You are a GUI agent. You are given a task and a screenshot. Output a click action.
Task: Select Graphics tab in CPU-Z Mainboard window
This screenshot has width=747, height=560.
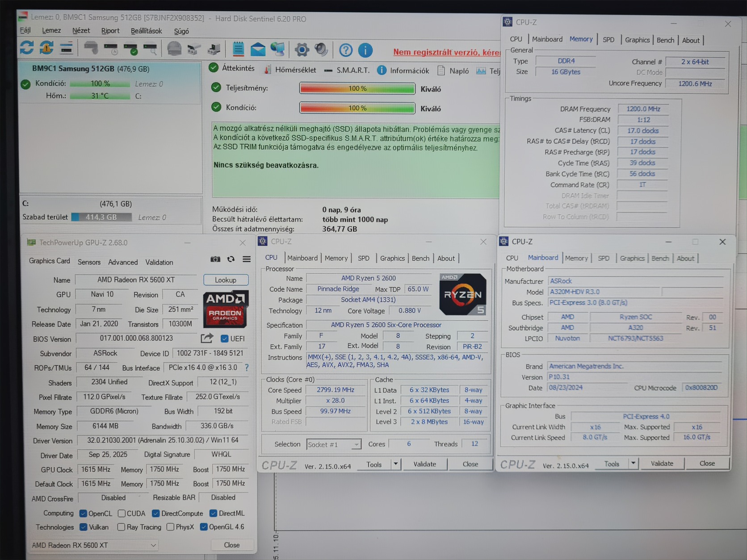tap(632, 258)
